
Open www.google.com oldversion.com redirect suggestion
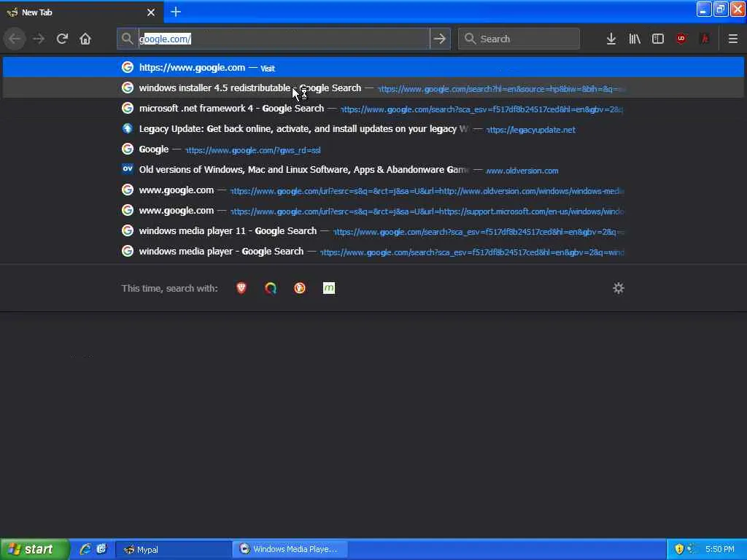coord(373,190)
